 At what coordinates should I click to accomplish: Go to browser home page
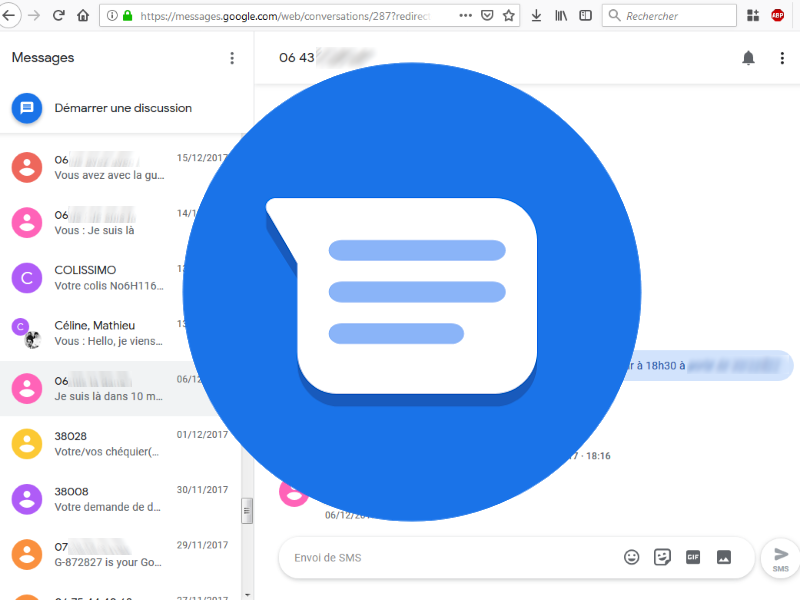pos(83,16)
